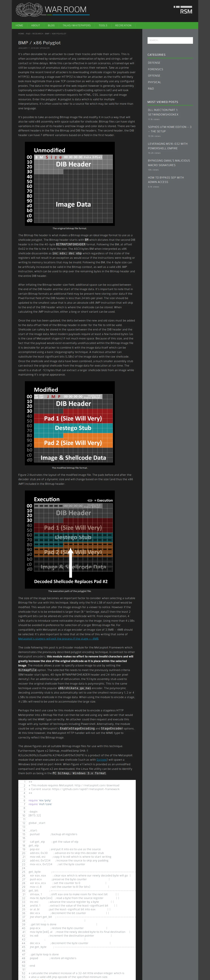Follow the Metasploit stagers exit process link
Screen dimensions: 210x980
[x=58, y=639]
